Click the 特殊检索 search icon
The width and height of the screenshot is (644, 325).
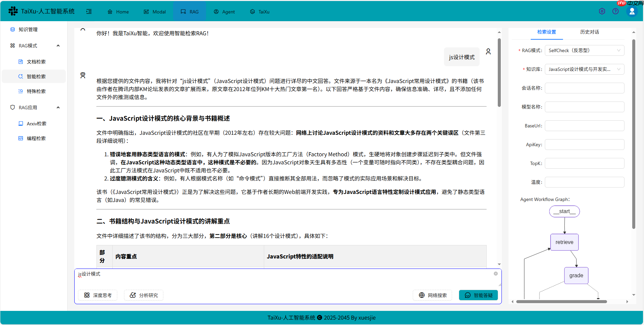[x=20, y=91]
